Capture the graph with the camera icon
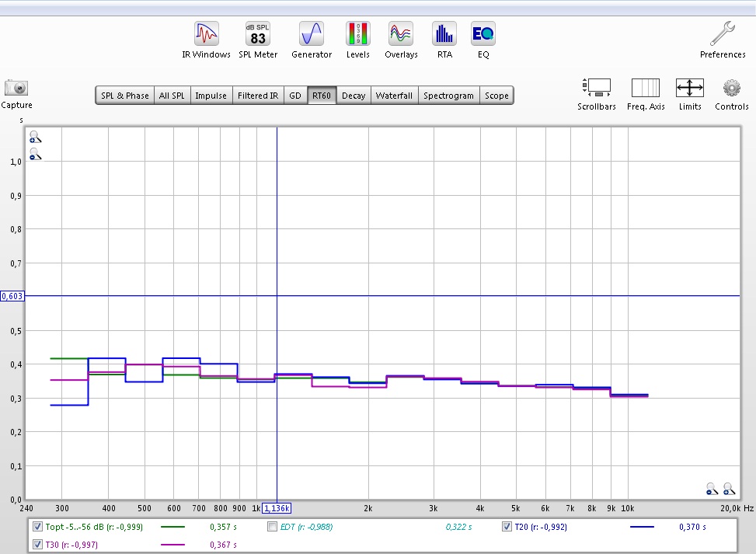The image size is (756, 554). click(16, 88)
